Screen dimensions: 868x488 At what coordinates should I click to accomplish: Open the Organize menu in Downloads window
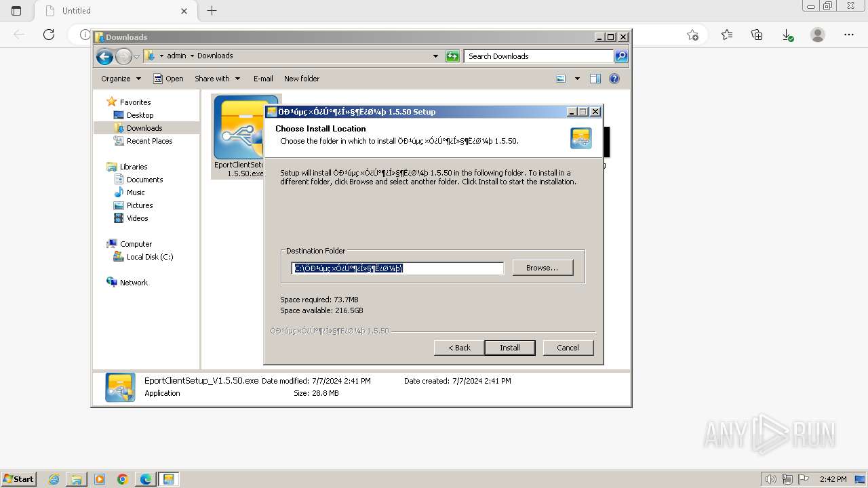click(x=121, y=79)
